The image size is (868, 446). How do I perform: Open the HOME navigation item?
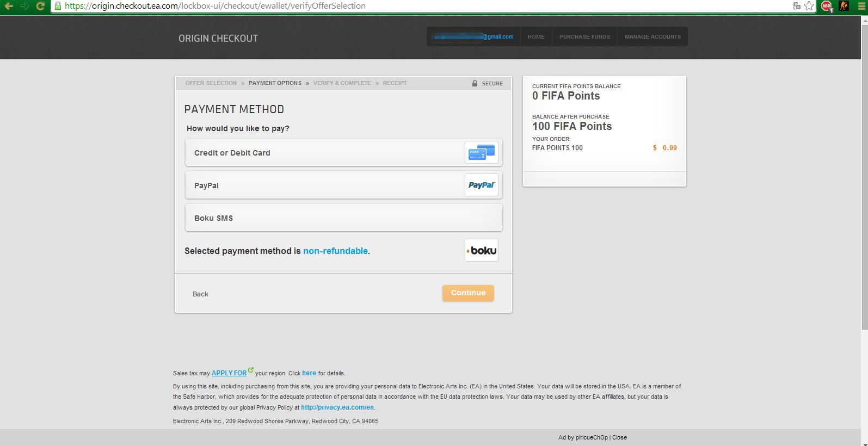tap(536, 37)
